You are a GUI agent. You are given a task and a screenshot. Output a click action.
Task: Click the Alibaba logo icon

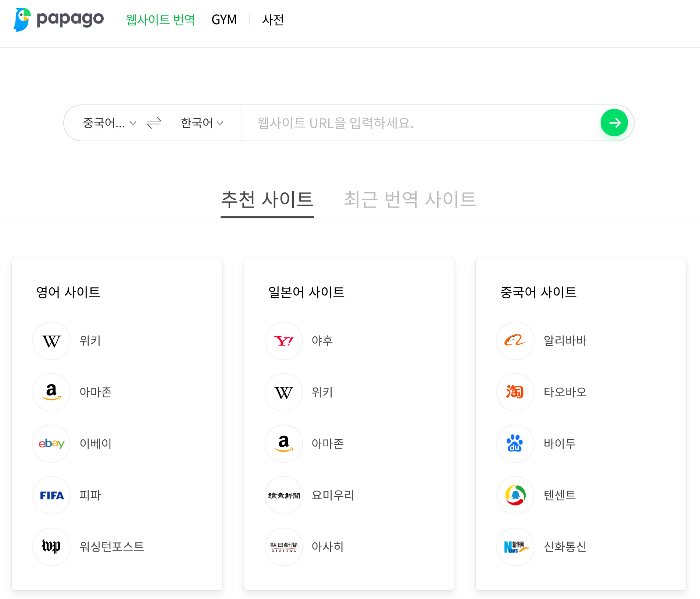[515, 341]
